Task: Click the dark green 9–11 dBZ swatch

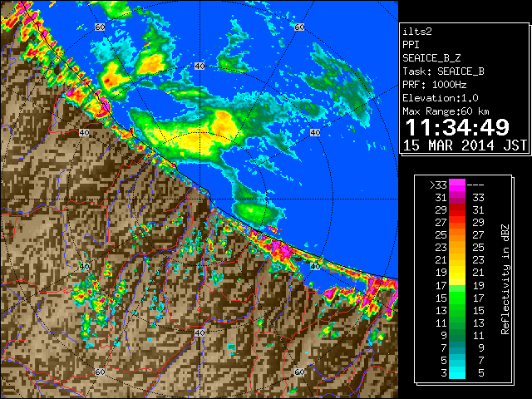Action: (457, 335)
